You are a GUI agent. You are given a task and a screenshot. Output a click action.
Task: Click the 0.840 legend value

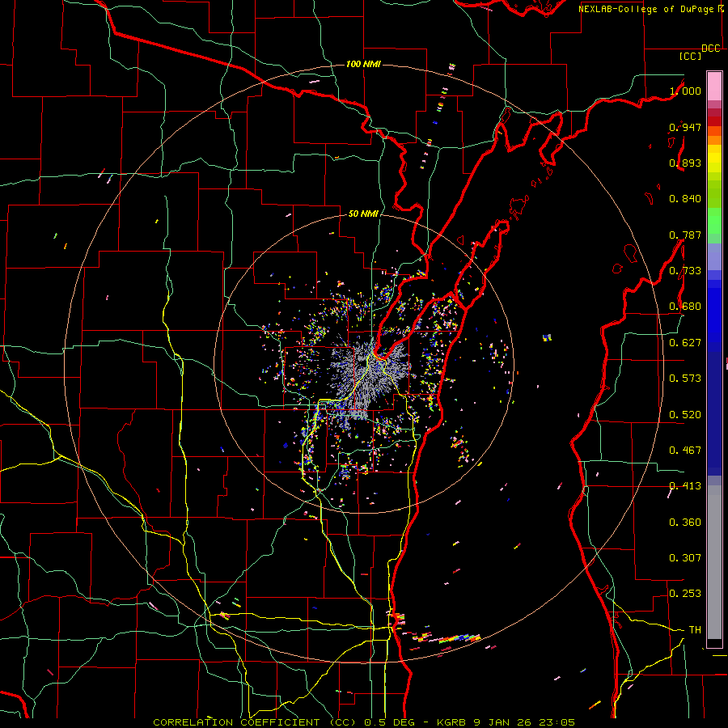click(x=685, y=199)
